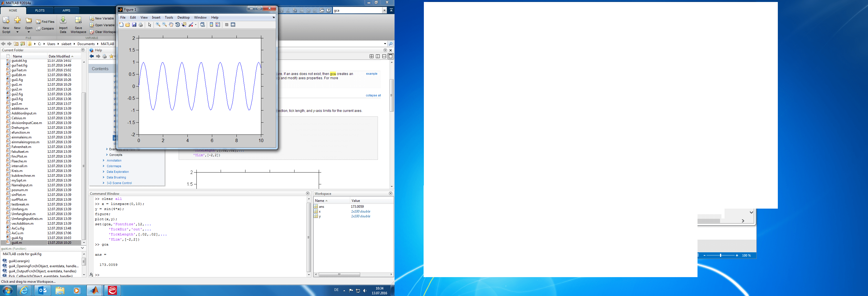Open Command Window actions menu
The width and height of the screenshot is (868, 296).
tap(308, 193)
